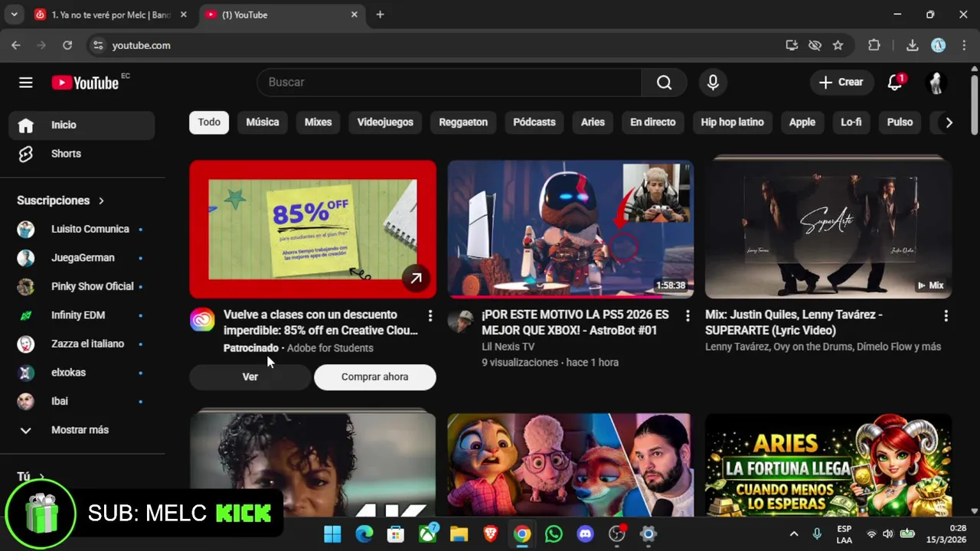Click the magnifier search button
Screen dimensions: 980x551
coord(664,83)
